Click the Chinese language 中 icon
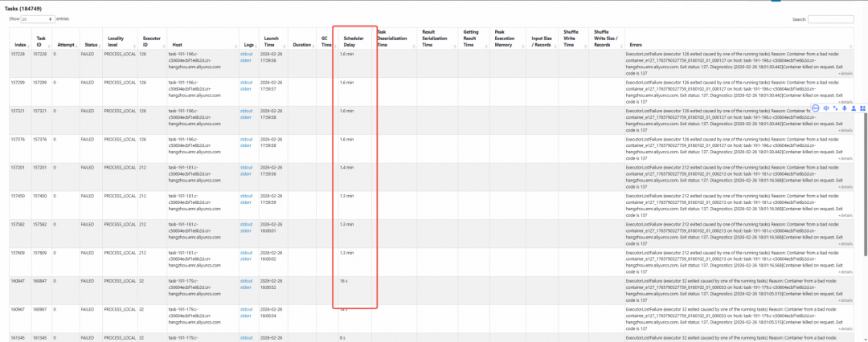The width and height of the screenshot is (868, 342). coord(825,108)
